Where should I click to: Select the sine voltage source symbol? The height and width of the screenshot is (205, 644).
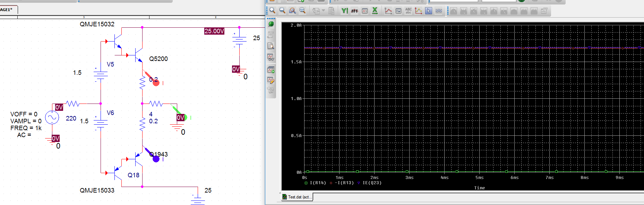tap(52, 118)
